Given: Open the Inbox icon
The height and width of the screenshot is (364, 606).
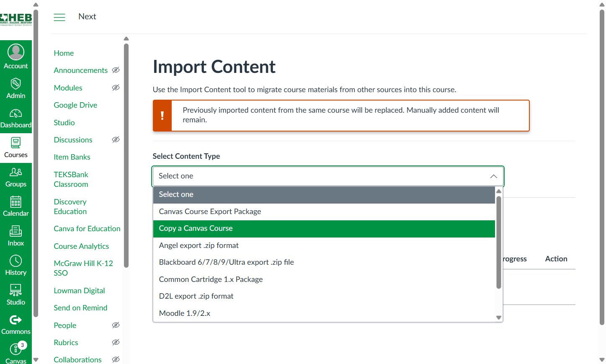Looking at the screenshot, I should [x=16, y=231].
